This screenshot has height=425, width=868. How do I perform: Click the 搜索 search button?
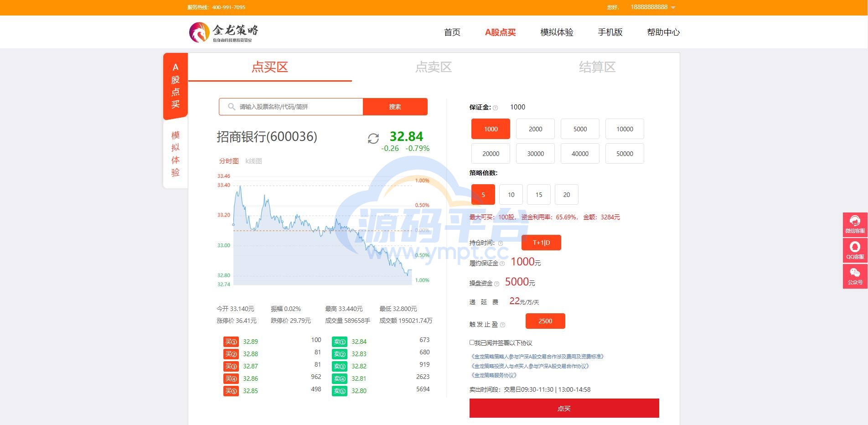pyautogui.click(x=395, y=107)
